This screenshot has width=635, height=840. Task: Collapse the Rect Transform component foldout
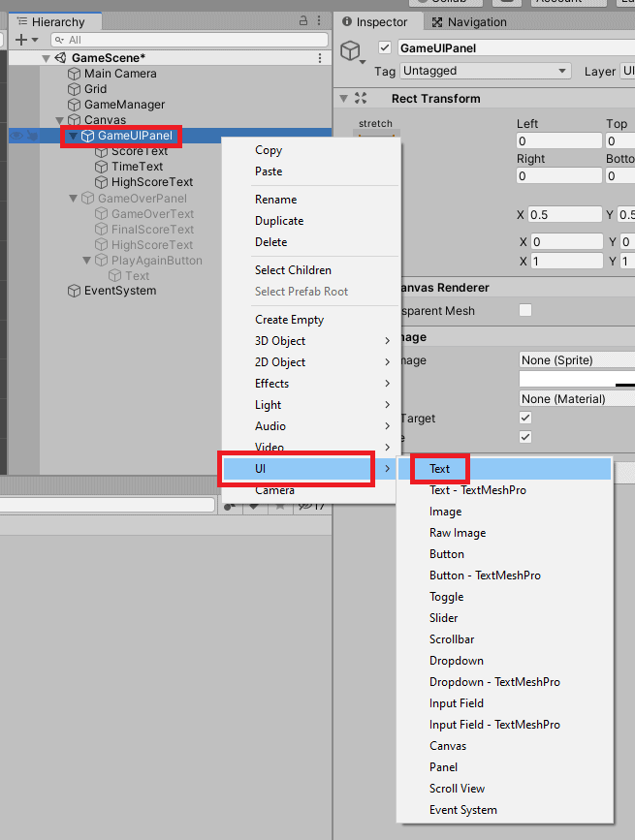(343, 99)
